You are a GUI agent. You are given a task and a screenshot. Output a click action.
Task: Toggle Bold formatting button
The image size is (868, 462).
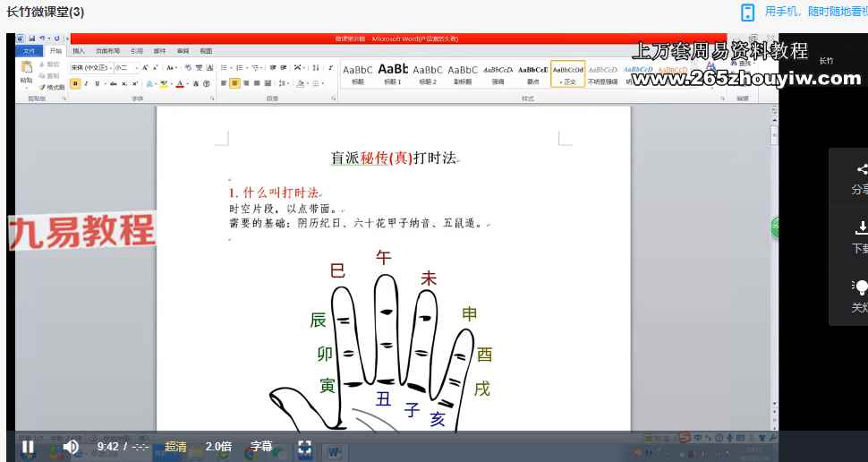[76, 83]
